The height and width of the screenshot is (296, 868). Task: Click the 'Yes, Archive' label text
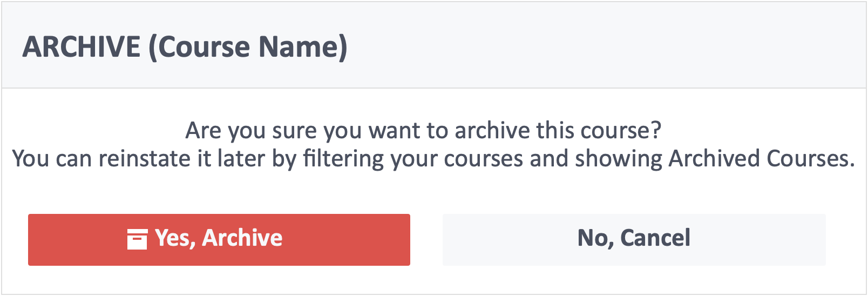point(219,238)
